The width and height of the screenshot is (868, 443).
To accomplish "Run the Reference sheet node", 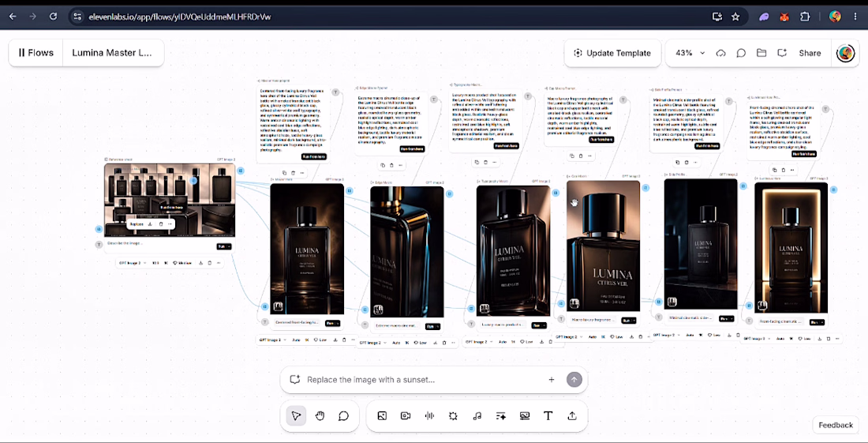I will pyautogui.click(x=223, y=246).
